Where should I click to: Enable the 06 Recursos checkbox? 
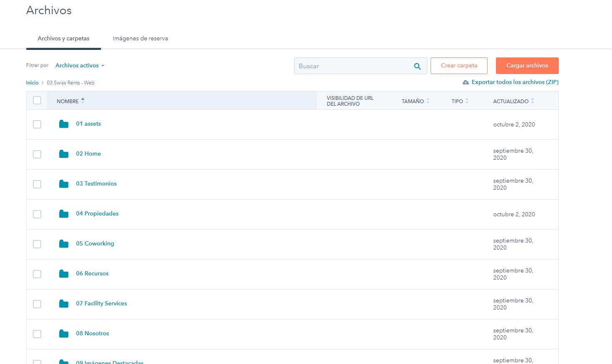37,274
